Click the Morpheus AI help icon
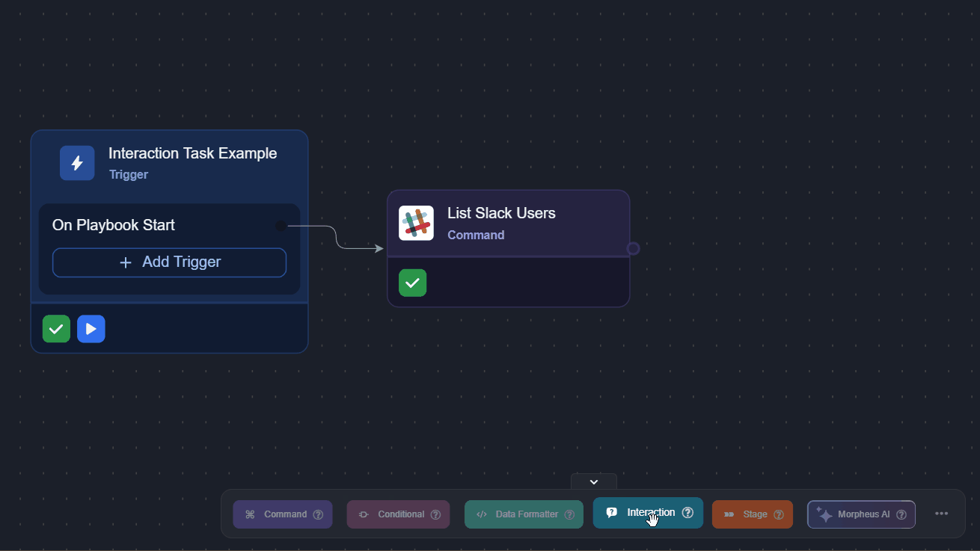 pyautogui.click(x=901, y=514)
